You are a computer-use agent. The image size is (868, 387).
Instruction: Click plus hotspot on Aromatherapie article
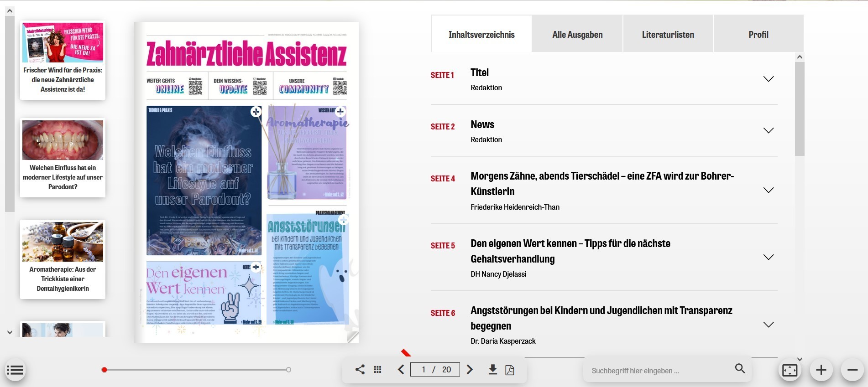[x=340, y=111]
